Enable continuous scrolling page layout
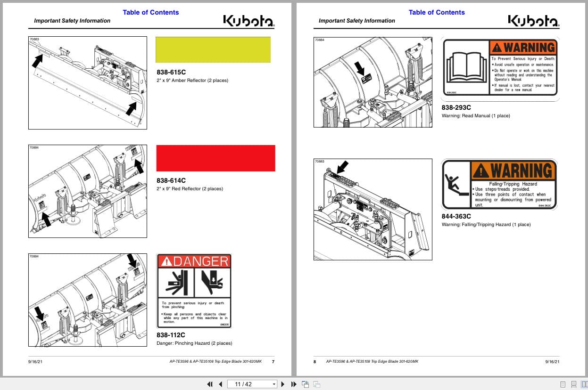The height and width of the screenshot is (390, 588). click(x=574, y=383)
